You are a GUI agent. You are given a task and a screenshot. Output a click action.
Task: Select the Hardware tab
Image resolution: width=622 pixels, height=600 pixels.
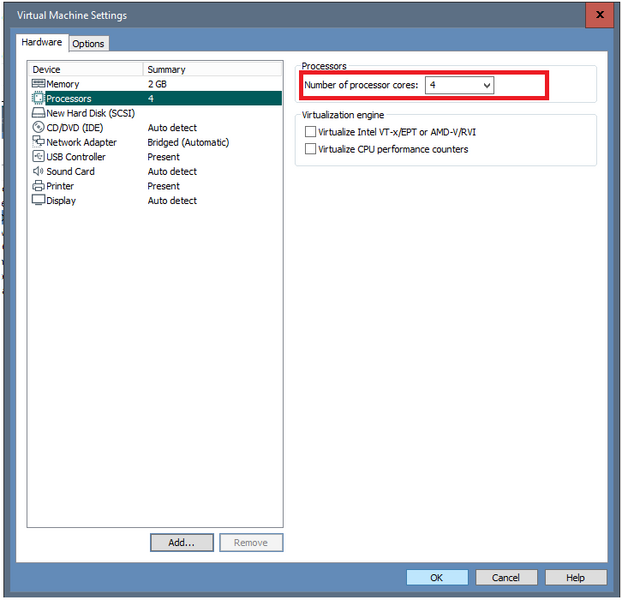[x=42, y=43]
